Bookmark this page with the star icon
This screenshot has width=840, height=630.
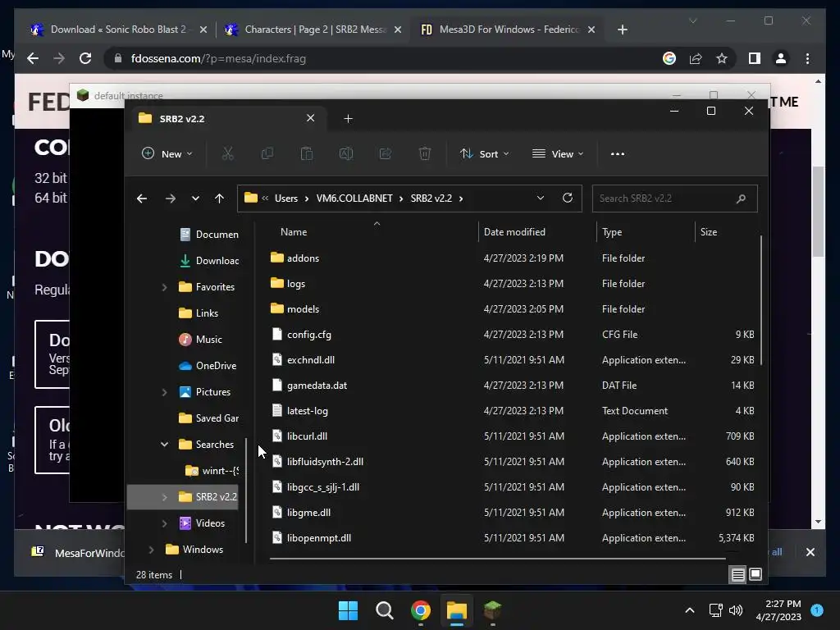pyautogui.click(x=722, y=58)
